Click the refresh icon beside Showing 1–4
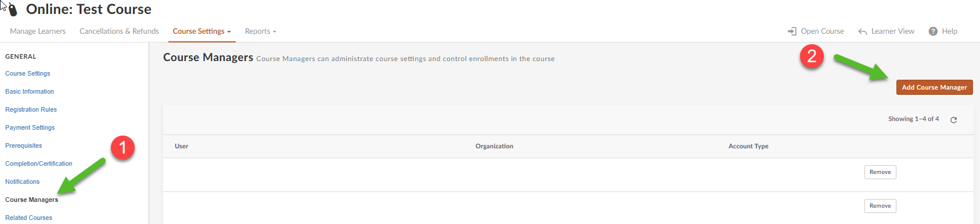980x224 pixels. coord(953,120)
